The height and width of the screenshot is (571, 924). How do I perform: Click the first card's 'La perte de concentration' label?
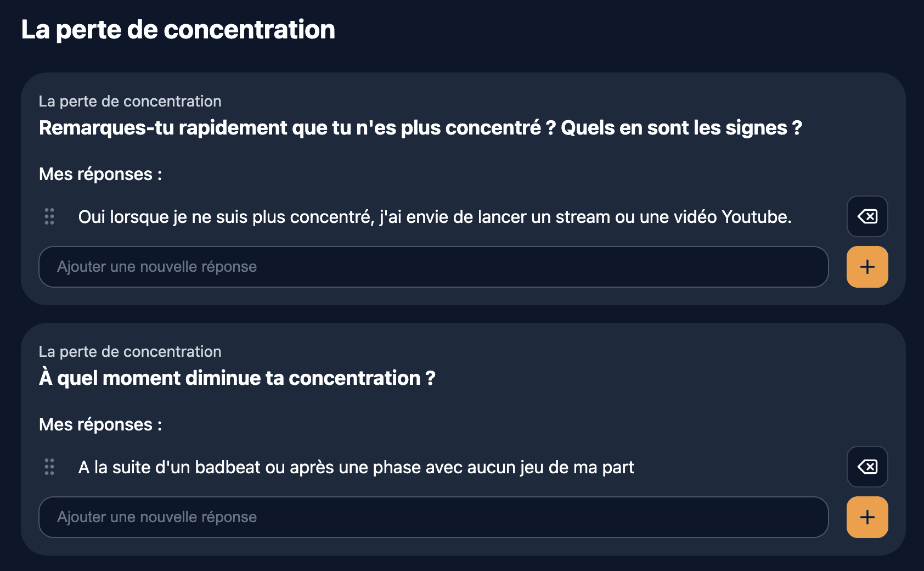click(x=130, y=101)
